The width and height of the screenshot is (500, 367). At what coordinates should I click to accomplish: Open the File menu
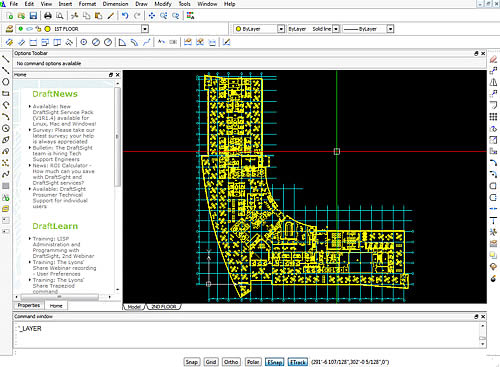point(14,4)
